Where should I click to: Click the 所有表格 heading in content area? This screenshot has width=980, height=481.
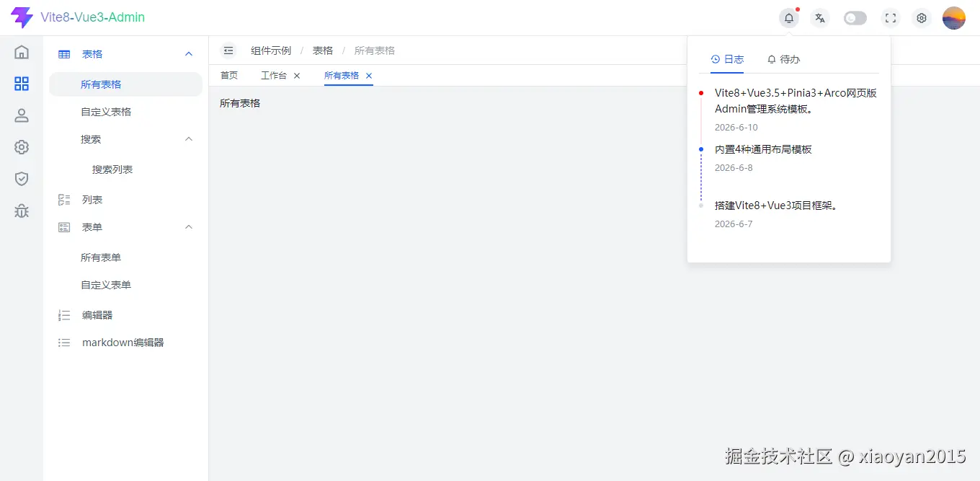[x=240, y=103]
